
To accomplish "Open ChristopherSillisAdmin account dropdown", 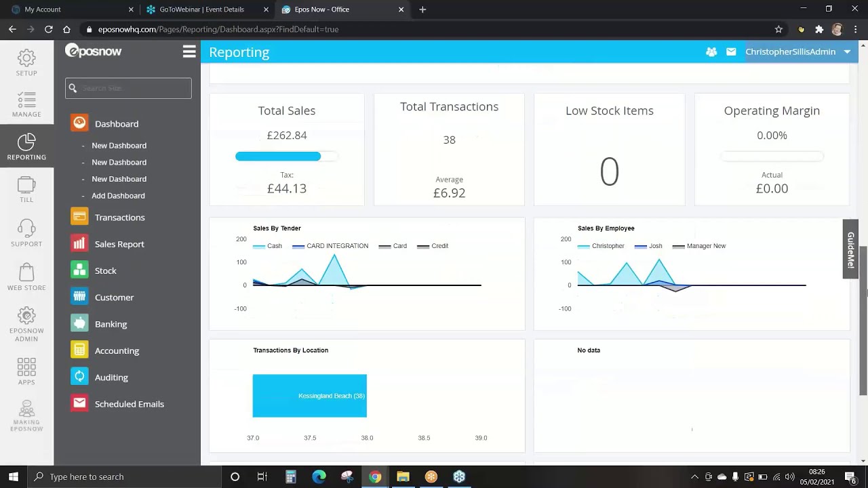I will point(797,52).
